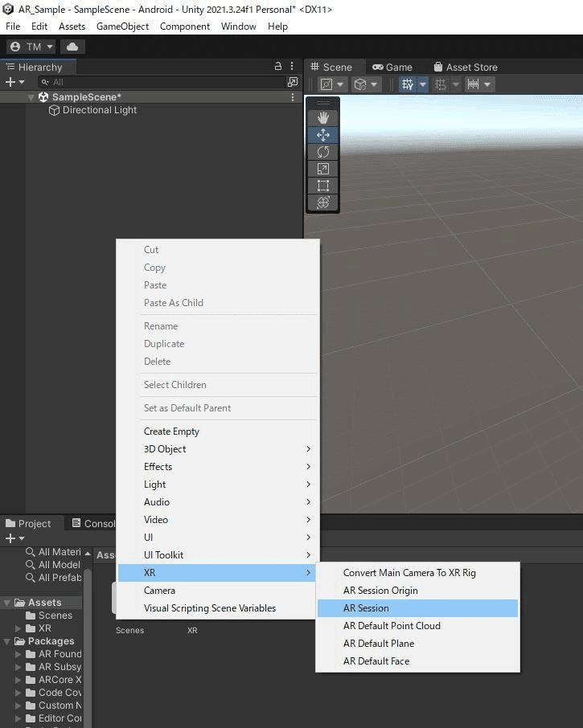
Task: Click the search by type icon in Hierarchy
Action: 293,82
